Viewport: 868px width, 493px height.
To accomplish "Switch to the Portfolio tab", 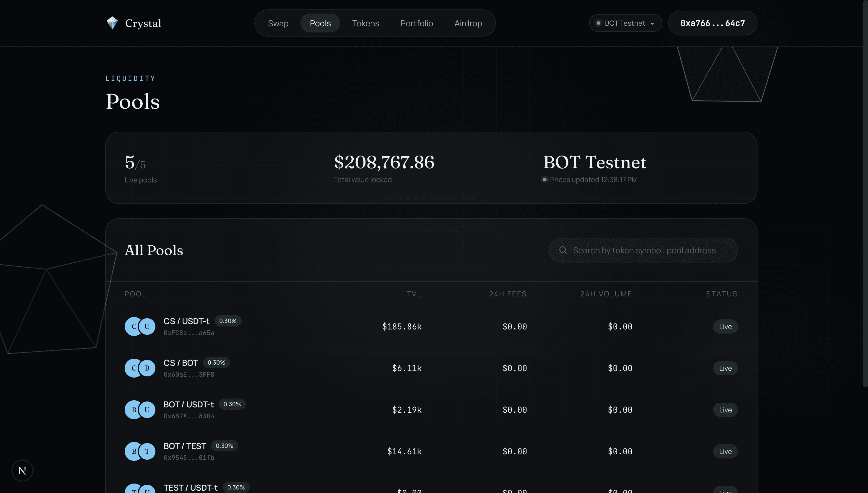I will tap(417, 23).
